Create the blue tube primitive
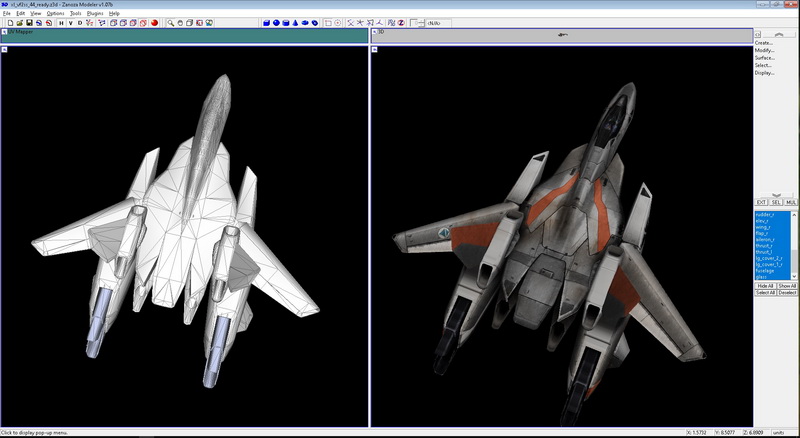Screen dimensions: 800x438 (x=315, y=23)
